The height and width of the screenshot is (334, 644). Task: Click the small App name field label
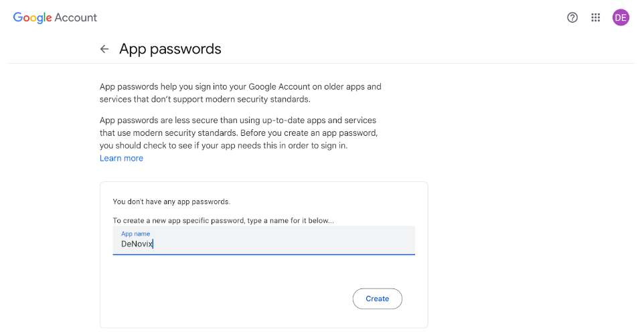click(135, 234)
